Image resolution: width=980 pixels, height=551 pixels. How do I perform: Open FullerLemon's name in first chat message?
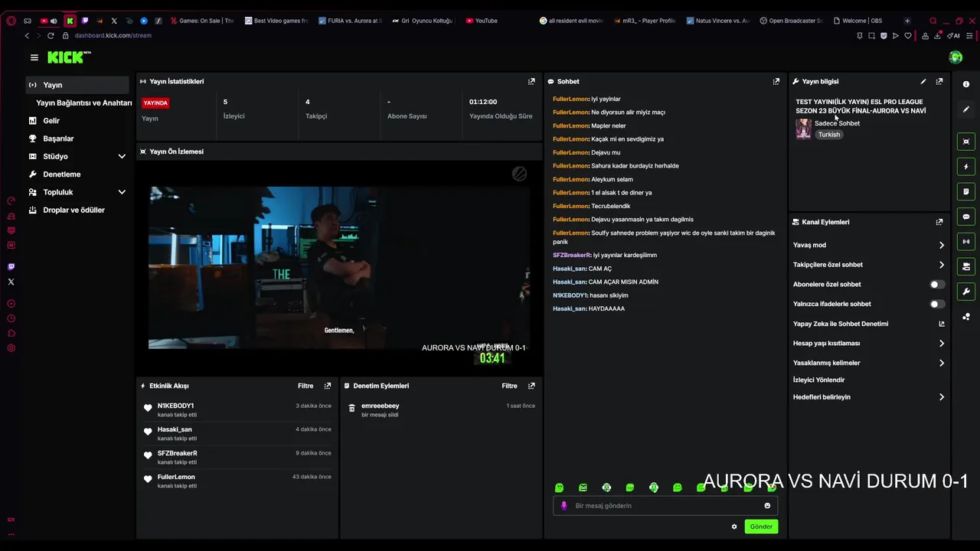coord(570,99)
